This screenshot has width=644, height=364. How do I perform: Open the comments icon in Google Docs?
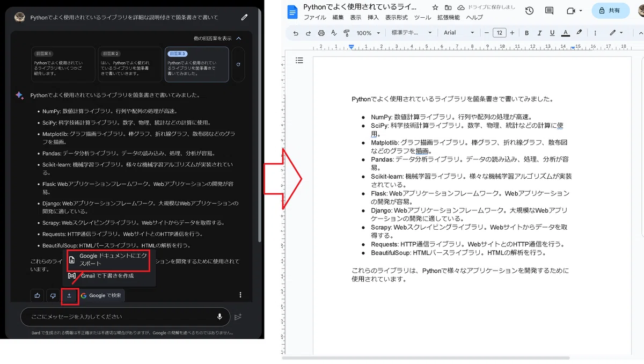click(549, 11)
